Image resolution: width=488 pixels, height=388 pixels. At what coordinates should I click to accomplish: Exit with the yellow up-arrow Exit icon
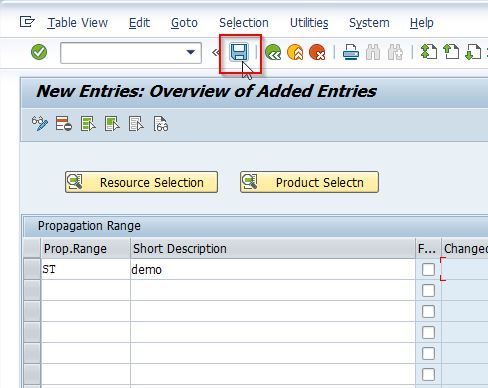click(x=295, y=52)
